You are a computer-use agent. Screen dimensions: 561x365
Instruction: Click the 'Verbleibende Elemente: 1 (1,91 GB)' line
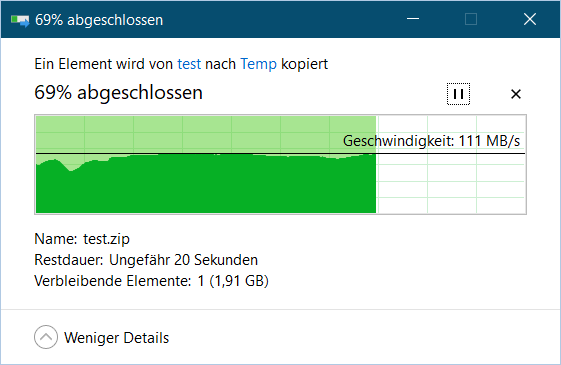[x=151, y=281]
